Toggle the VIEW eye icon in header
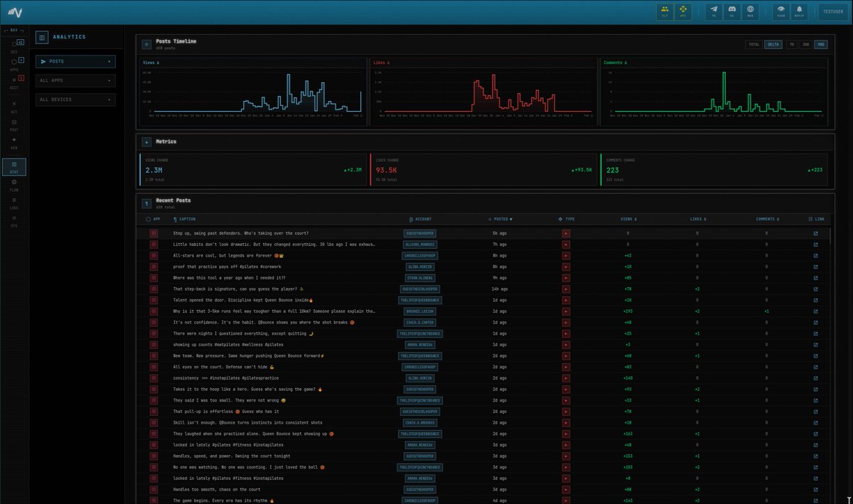The width and height of the screenshot is (853, 504). click(780, 11)
